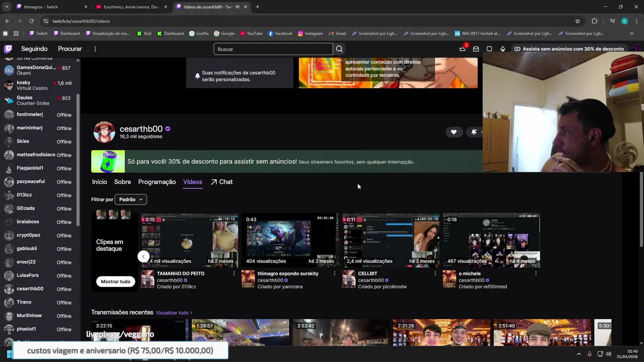Open the three-dot more menu in Twitch header
This screenshot has width=644, height=362.
[x=95, y=49]
